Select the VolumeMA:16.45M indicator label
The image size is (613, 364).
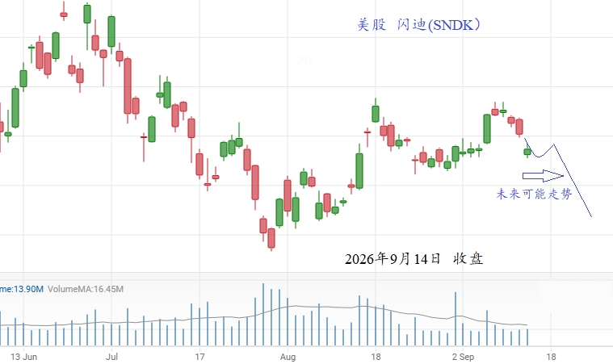(x=86, y=289)
